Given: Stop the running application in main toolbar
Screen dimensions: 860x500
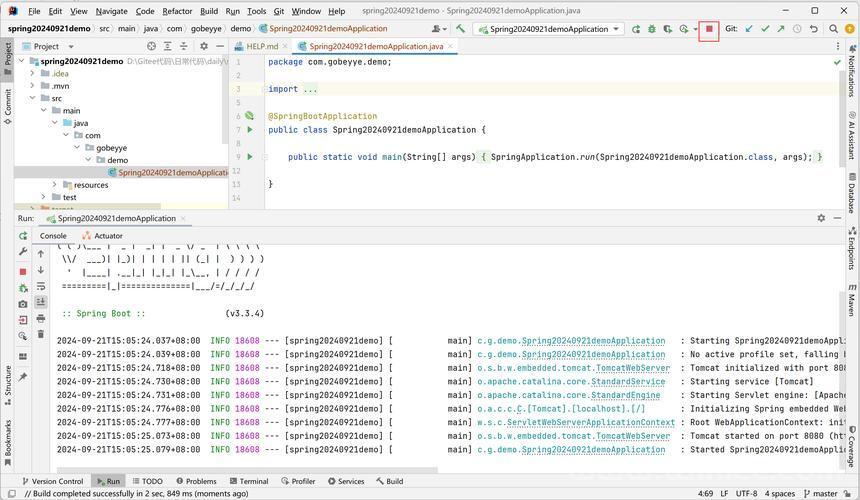Looking at the screenshot, I should (709, 29).
